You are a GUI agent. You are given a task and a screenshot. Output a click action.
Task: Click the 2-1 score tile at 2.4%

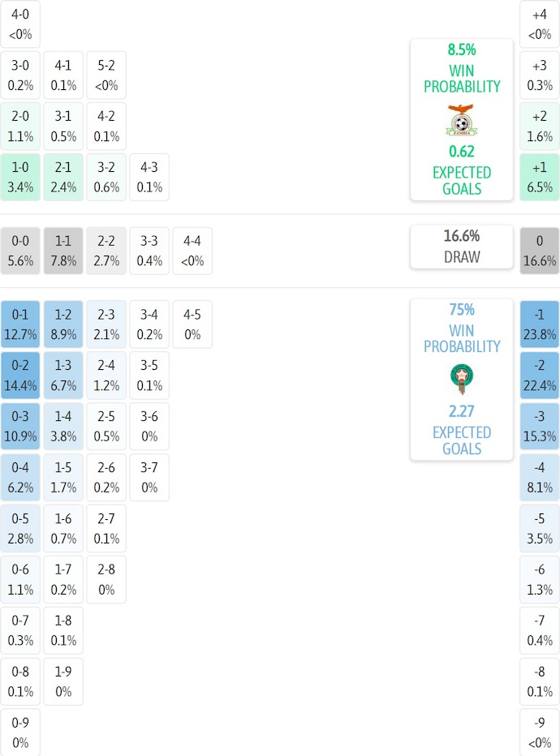pyautogui.click(x=63, y=177)
